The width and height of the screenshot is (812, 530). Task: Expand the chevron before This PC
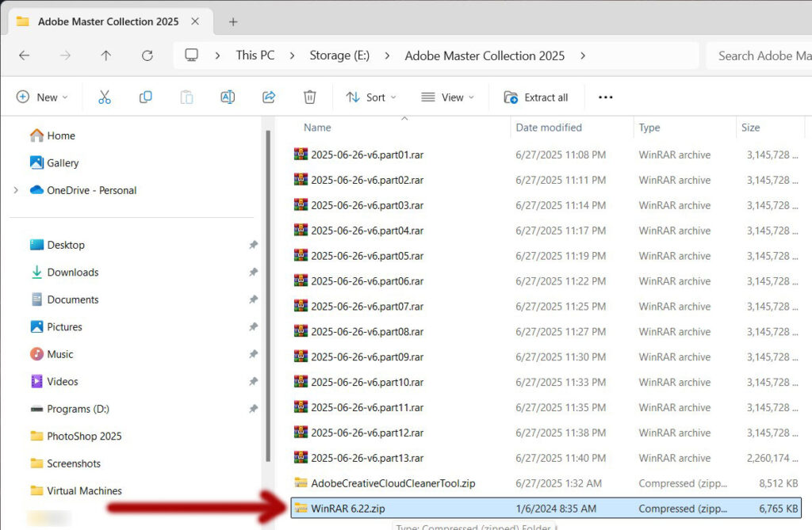tap(217, 55)
